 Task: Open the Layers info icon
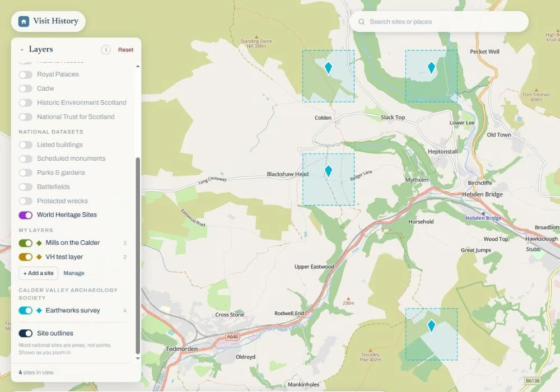tap(106, 50)
